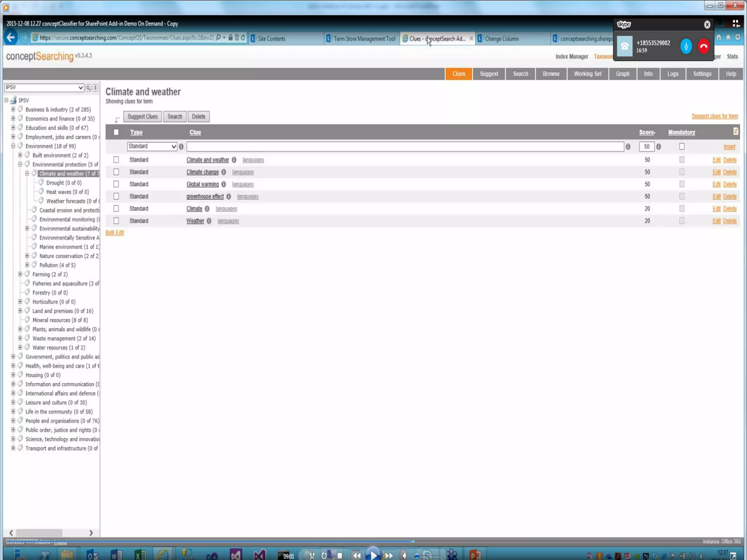The height and width of the screenshot is (560, 747).
Task: Click the Bulk Edit link
Action: click(x=115, y=233)
